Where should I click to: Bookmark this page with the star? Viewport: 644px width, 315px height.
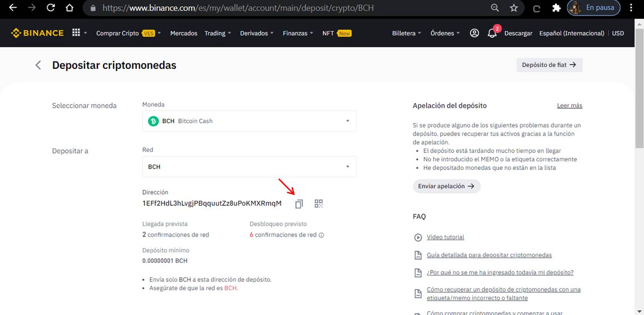(514, 8)
